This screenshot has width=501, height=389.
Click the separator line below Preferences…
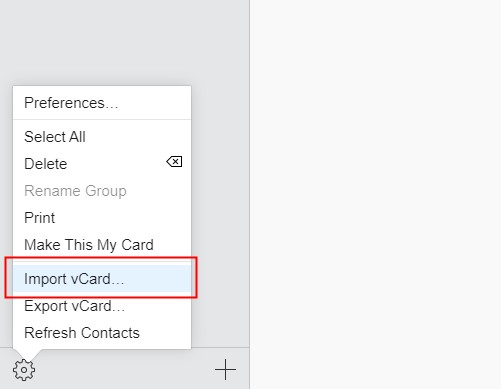tap(102, 119)
